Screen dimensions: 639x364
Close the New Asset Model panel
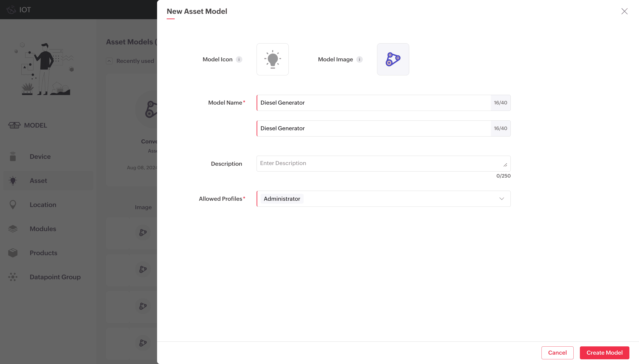624,11
